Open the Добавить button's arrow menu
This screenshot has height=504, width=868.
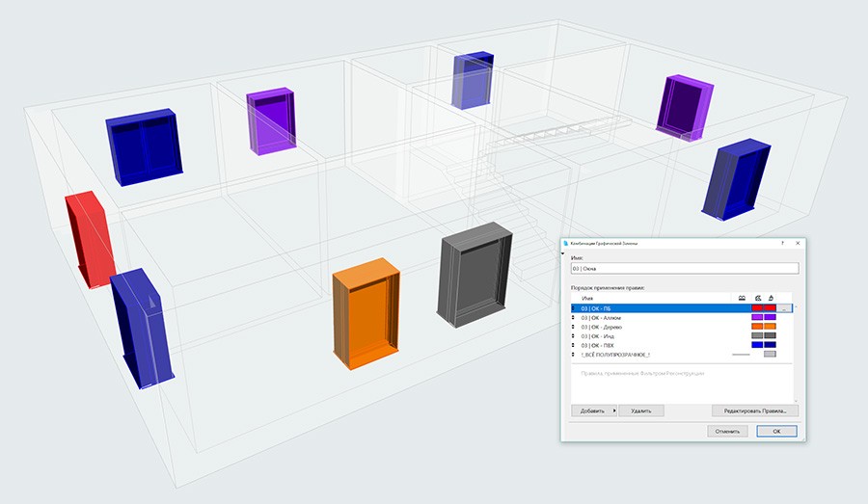click(x=614, y=411)
